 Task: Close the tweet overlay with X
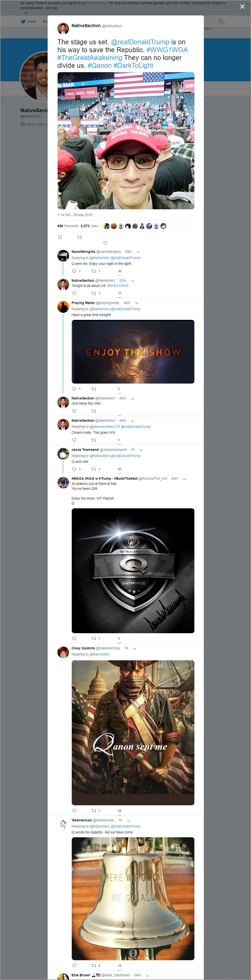(242, 6)
